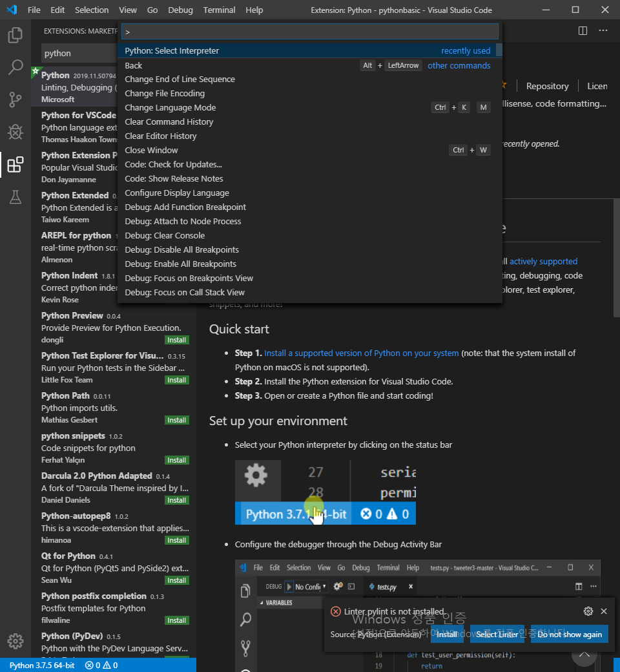This screenshot has height=672, width=620.
Task: Click the command palette list scrollbar
Action: 499,50
